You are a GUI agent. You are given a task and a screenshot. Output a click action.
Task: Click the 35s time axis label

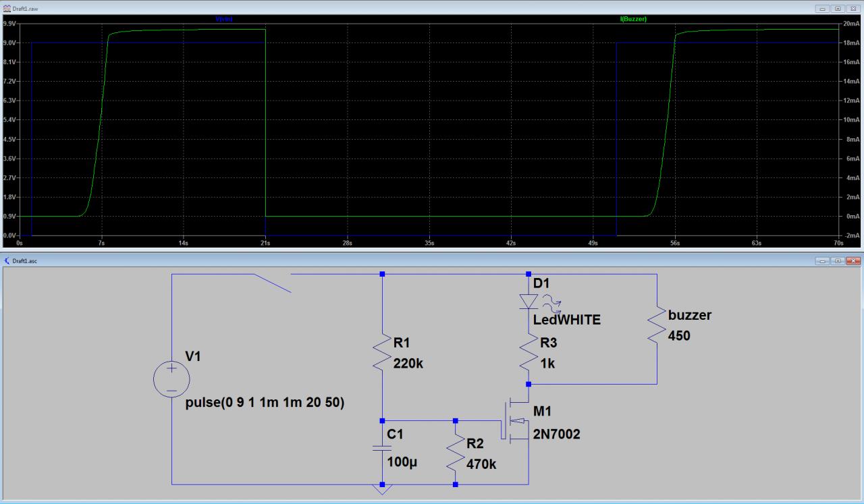point(429,243)
